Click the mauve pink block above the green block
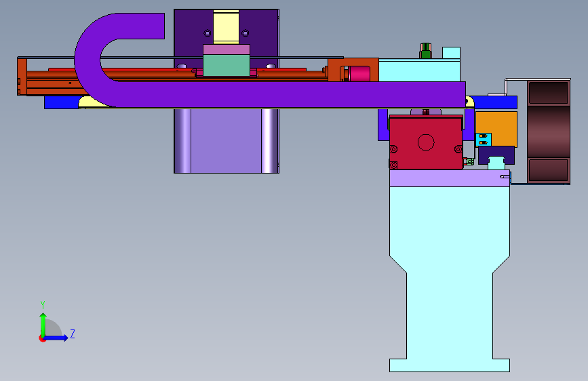Screen dimensions: 588x381 pyautogui.click(x=226, y=49)
